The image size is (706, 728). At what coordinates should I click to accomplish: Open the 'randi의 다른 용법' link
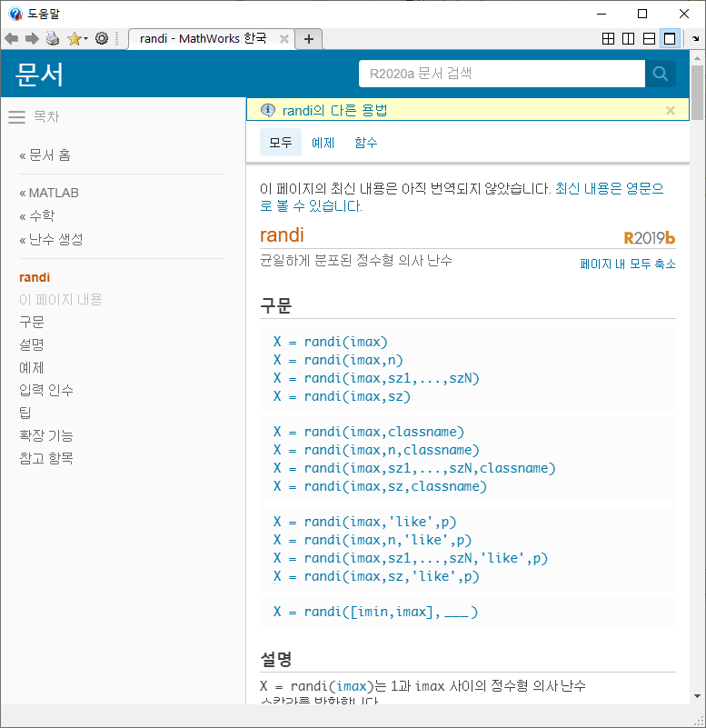click(x=334, y=111)
